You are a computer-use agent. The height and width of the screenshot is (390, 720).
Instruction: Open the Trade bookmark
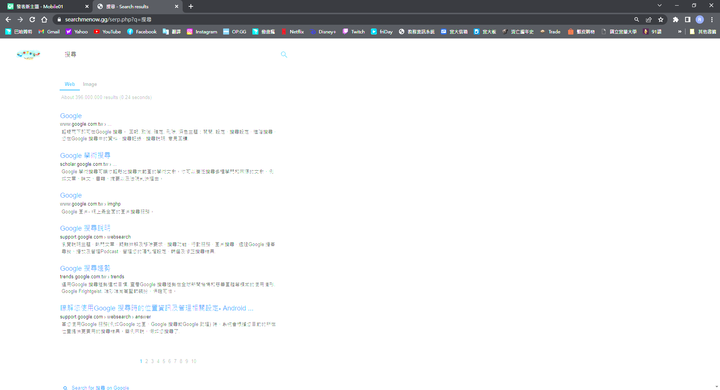point(550,32)
